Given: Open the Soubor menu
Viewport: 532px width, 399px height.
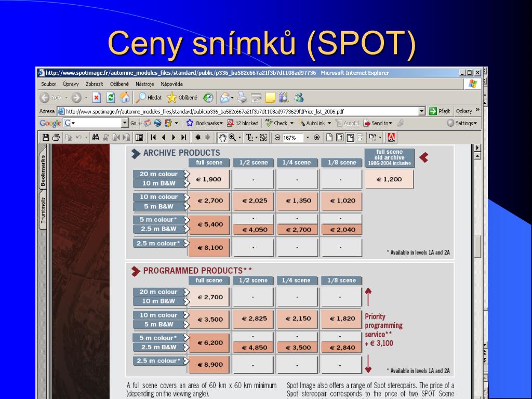Looking at the screenshot, I should tap(48, 84).
